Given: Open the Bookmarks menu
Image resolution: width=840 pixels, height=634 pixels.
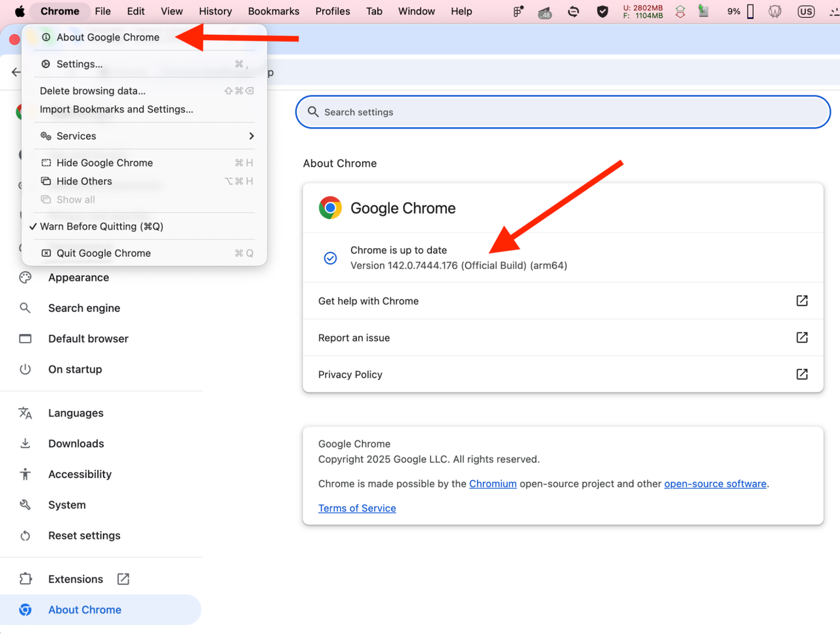Looking at the screenshot, I should tap(274, 11).
